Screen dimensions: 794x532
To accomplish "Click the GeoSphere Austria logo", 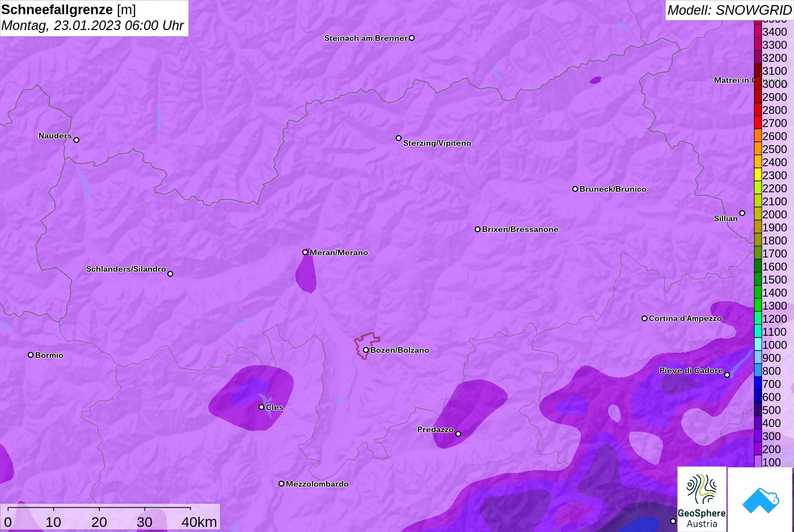I will [702, 499].
